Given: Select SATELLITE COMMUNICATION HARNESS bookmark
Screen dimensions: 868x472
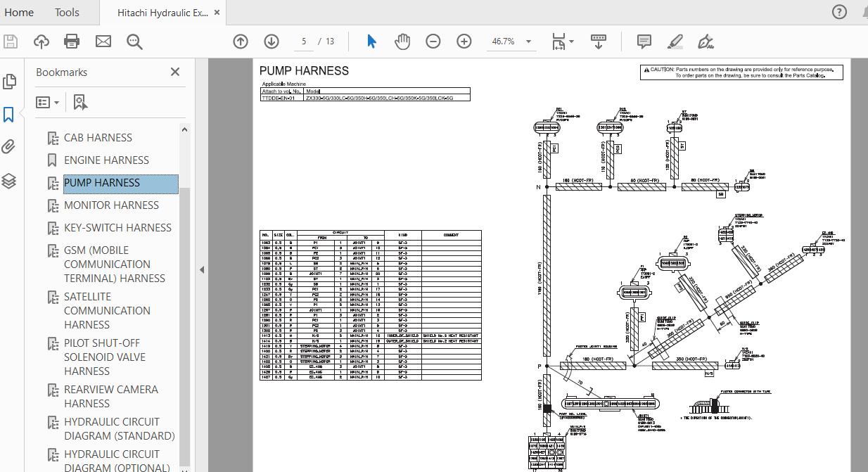Looking at the screenshot, I should [107, 311].
